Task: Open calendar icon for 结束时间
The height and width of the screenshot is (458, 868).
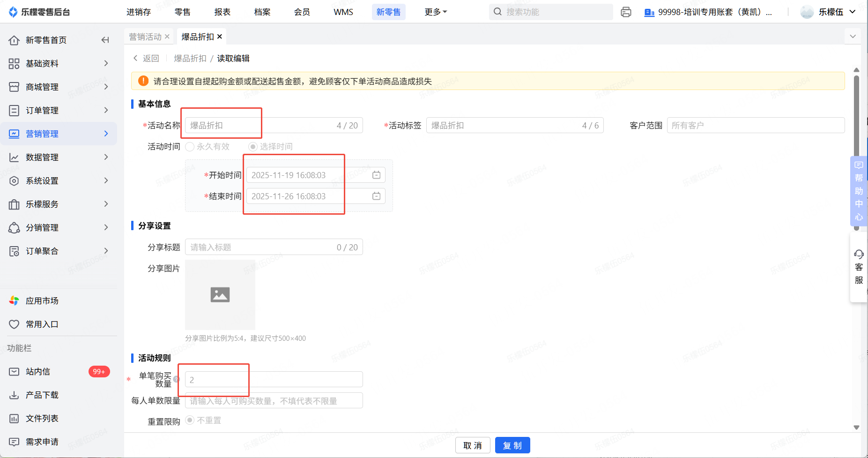Action: click(x=376, y=196)
